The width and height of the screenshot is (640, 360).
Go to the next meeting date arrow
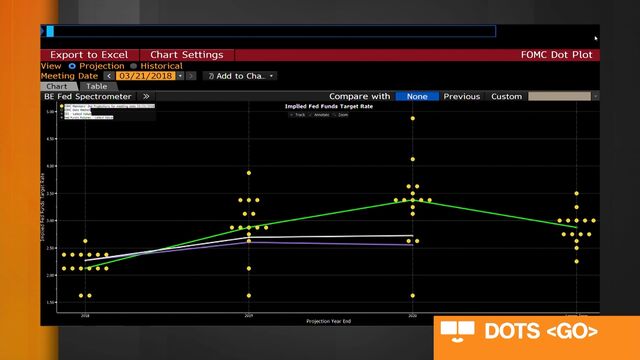point(191,76)
